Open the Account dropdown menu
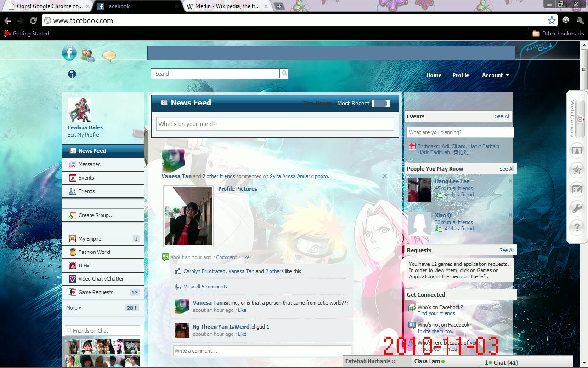 pyautogui.click(x=495, y=75)
